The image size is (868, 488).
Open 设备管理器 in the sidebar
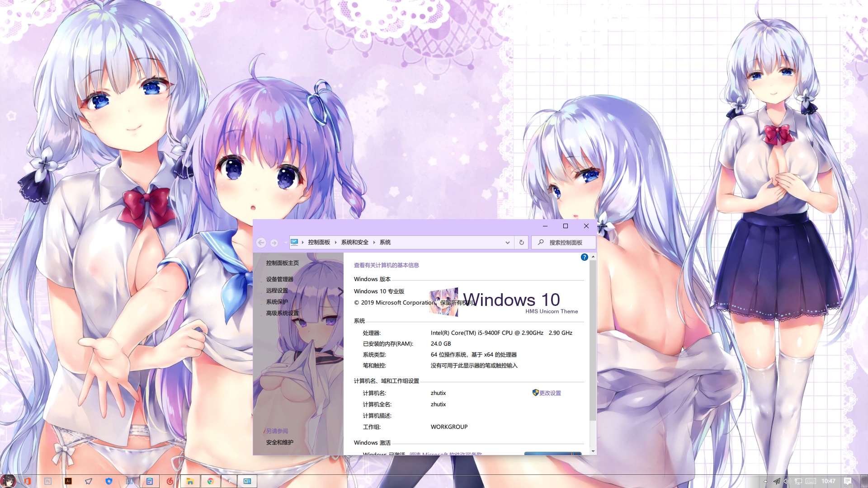pos(279,279)
